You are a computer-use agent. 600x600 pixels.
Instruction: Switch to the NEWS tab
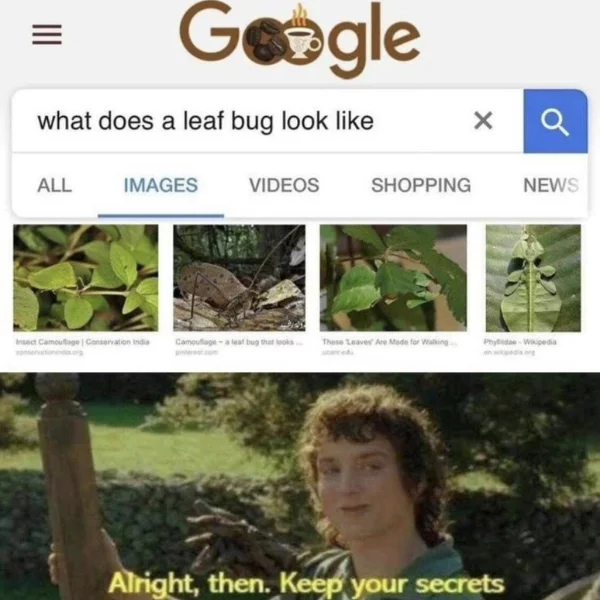[x=551, y=185]
